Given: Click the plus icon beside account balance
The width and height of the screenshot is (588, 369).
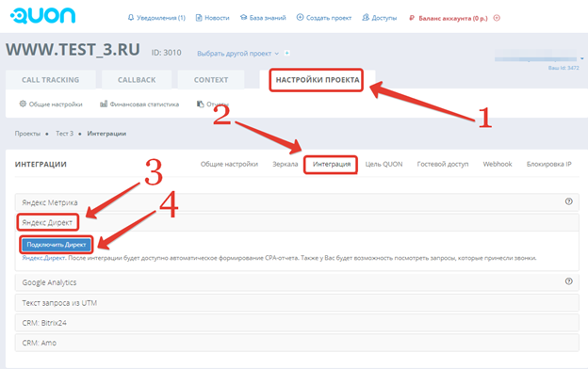Looking at the screenshot, I should [x=497, y=18].
